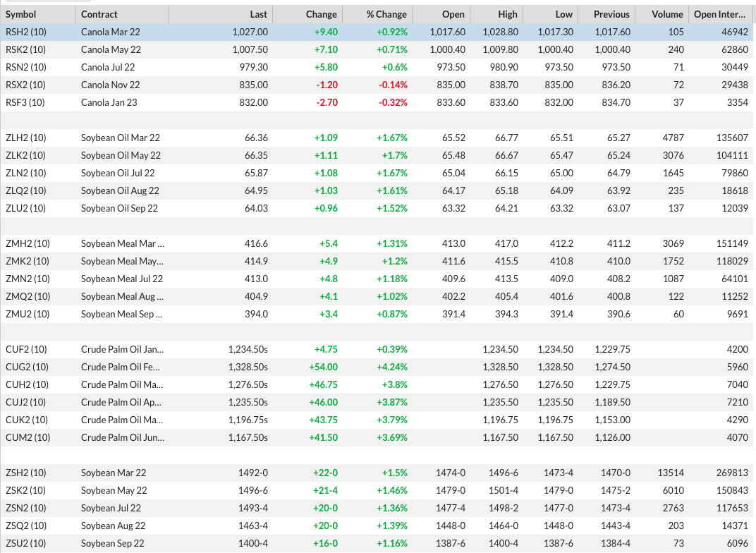Sort table by Symbol column header

[21, 14]
